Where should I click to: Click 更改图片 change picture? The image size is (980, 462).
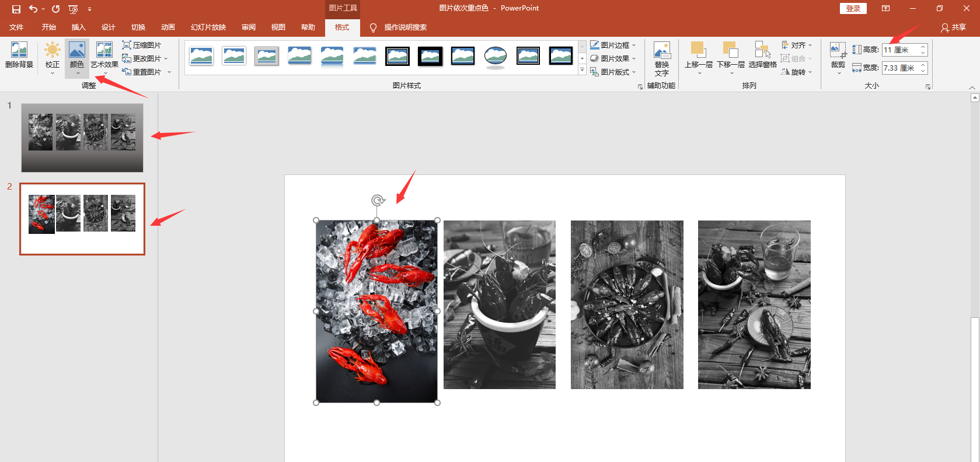coord(142,58)
